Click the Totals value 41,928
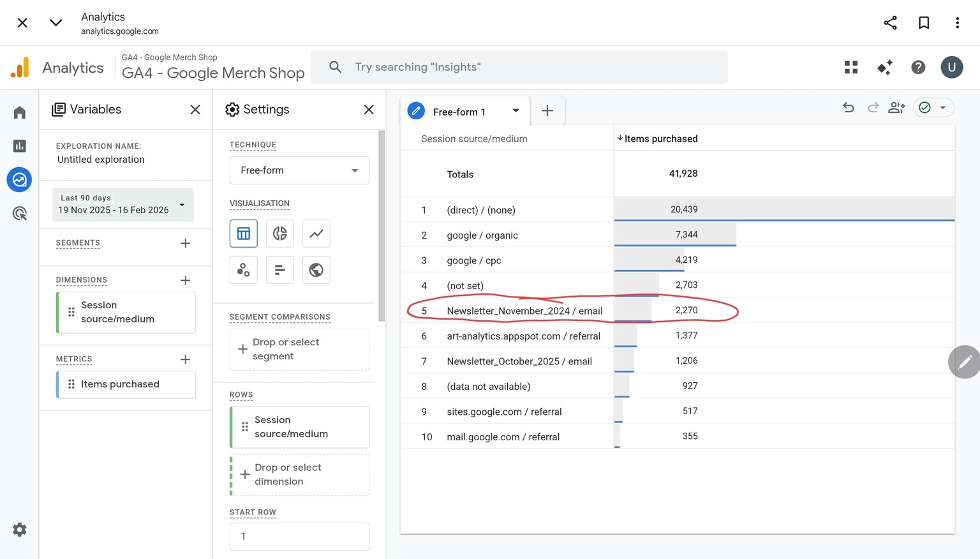980x559 pixels. (683, 174)
